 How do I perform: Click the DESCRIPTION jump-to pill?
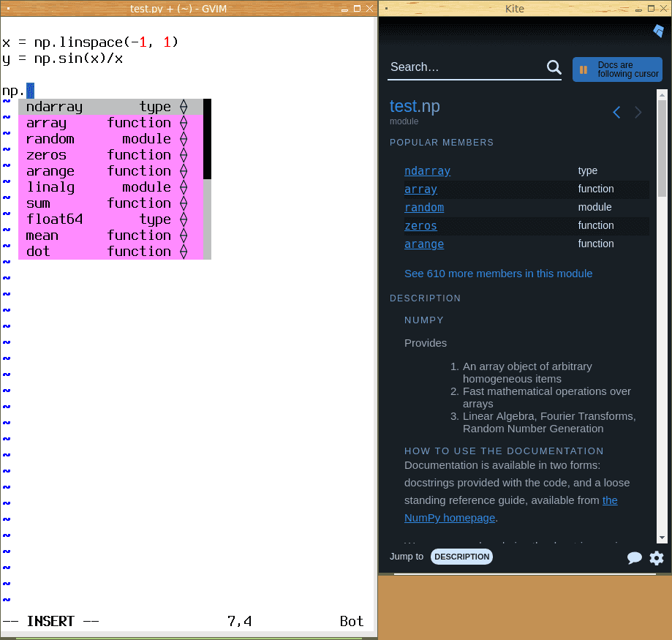point(461,557)
